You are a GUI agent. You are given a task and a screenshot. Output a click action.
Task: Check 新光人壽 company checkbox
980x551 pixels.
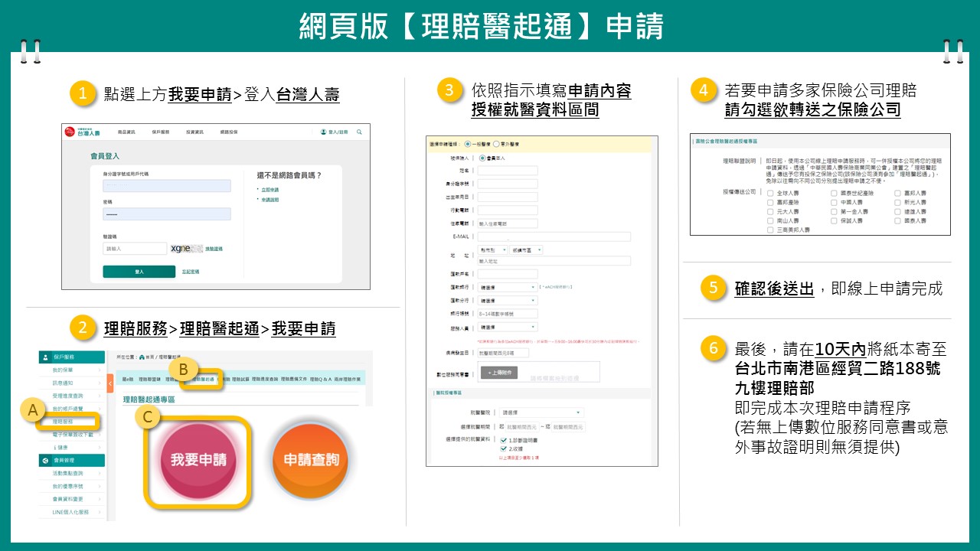[x=897, y=202]
